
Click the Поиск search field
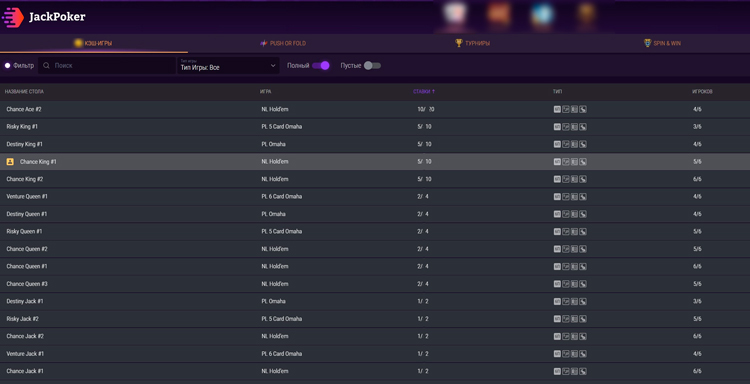point(107,66)
